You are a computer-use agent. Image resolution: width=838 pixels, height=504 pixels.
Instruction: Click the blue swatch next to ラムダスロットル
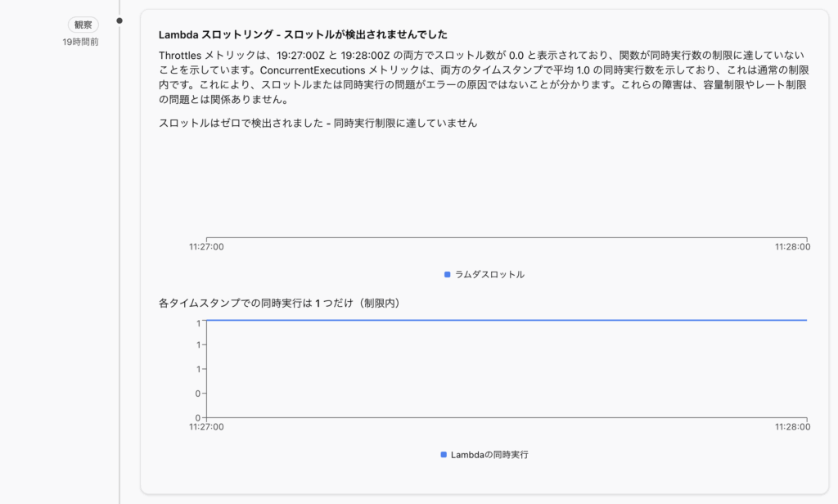click(x=447, y=275)
